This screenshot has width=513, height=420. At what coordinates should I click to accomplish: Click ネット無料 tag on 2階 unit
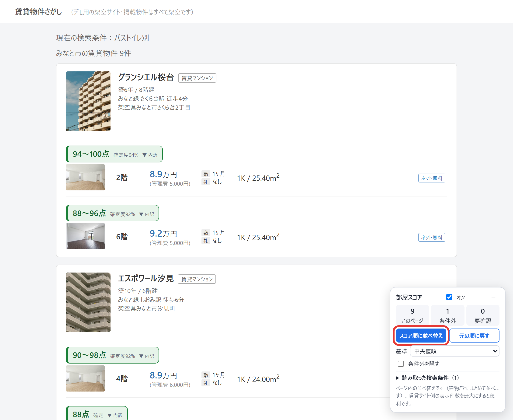[432, 178]
